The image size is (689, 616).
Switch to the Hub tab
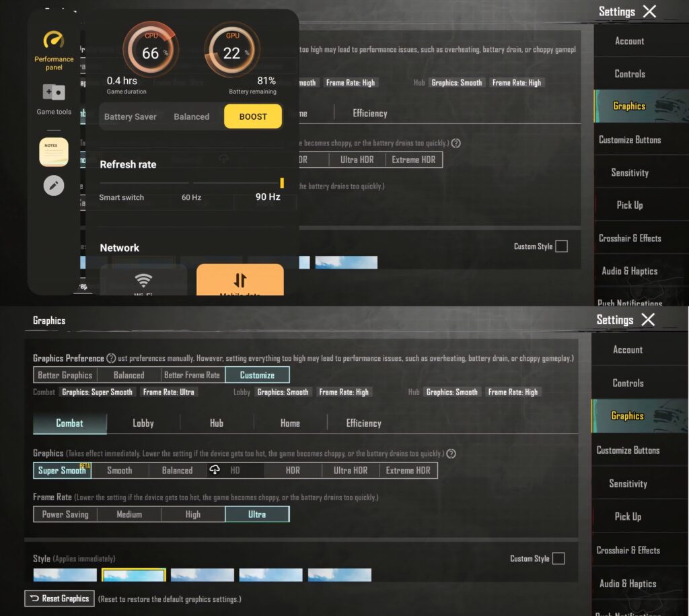coord(216,423)
